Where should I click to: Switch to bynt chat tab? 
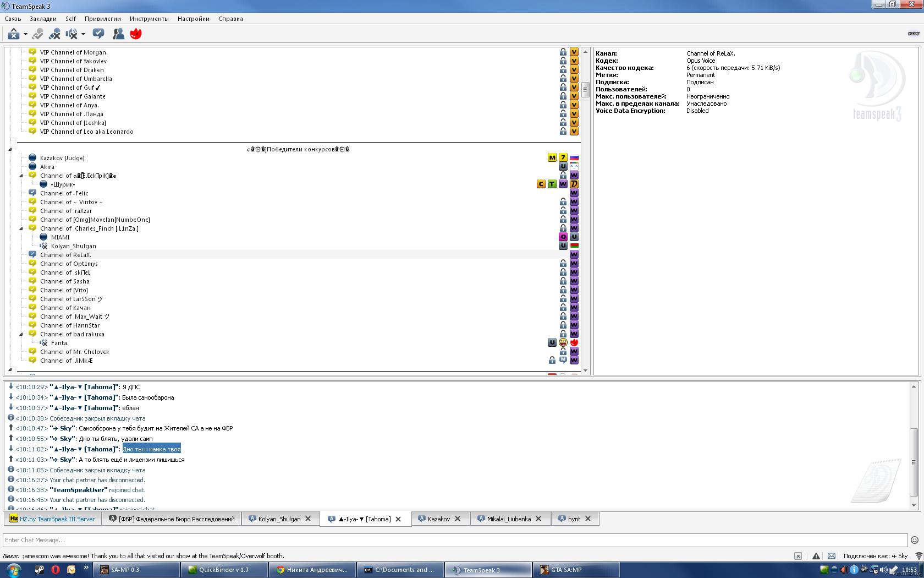574,519
